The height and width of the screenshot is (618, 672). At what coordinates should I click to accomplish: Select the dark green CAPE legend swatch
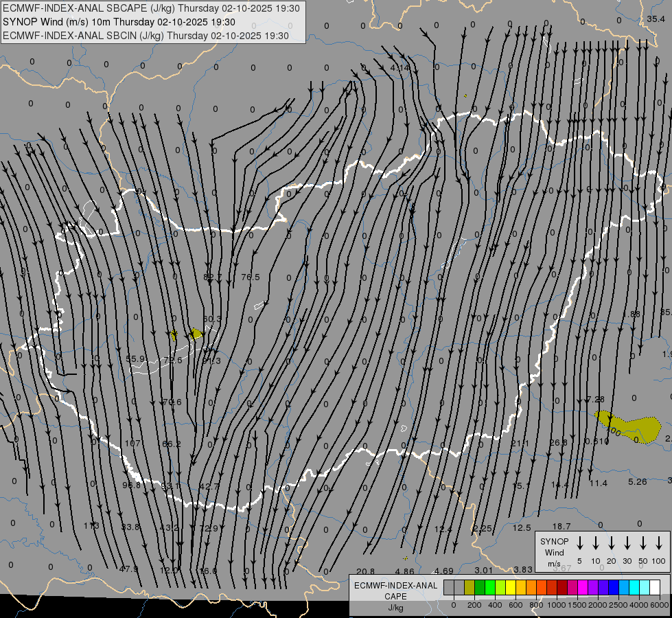click(480, 588)
